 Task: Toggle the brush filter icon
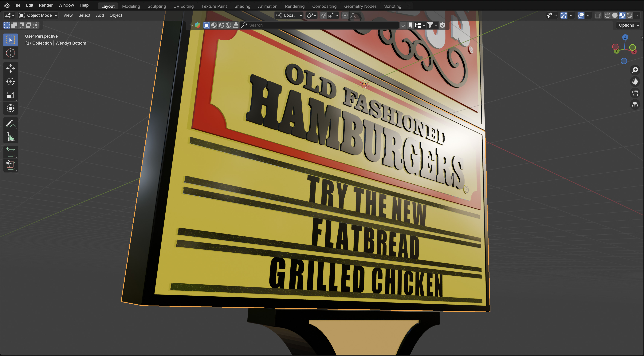(235, 25)
